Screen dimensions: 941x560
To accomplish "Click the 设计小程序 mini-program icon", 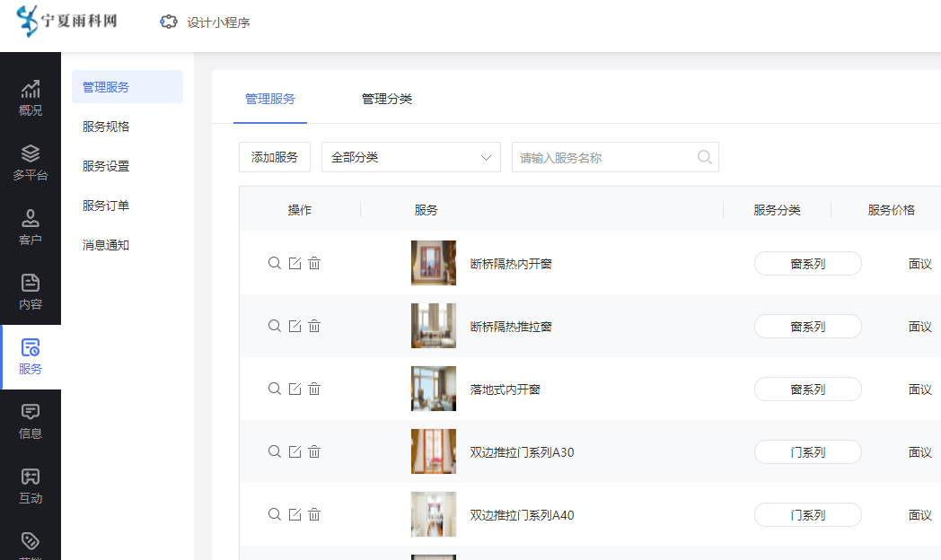I will pos(169,22).
